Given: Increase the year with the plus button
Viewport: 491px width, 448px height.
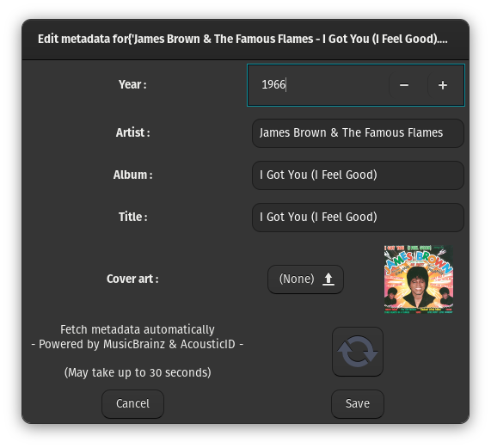Looking at the screenshot, I should click(x=443, y=85).
